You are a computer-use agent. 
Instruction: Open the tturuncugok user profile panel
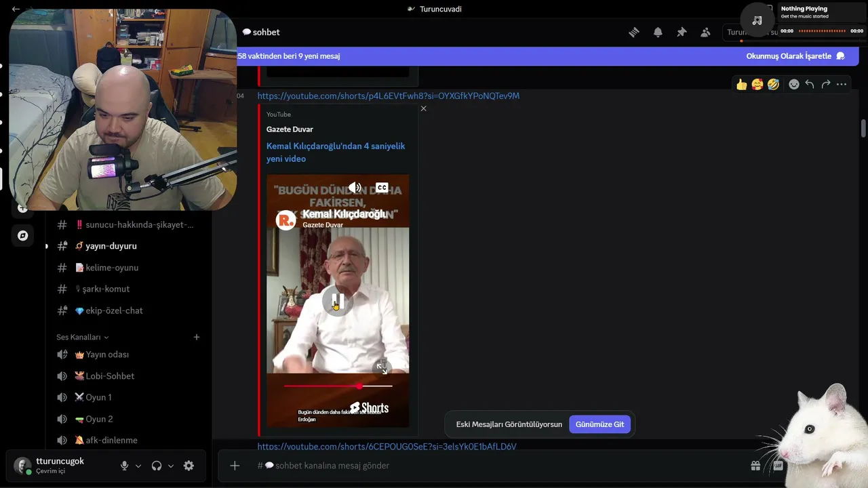[x=60, y=466]
